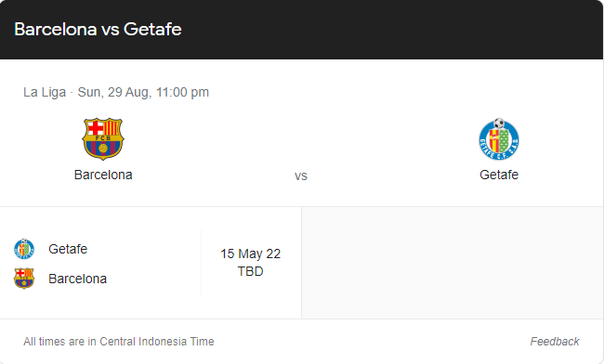
Task: Open the Barcelona vs Getafe header title
Action: 98,29
